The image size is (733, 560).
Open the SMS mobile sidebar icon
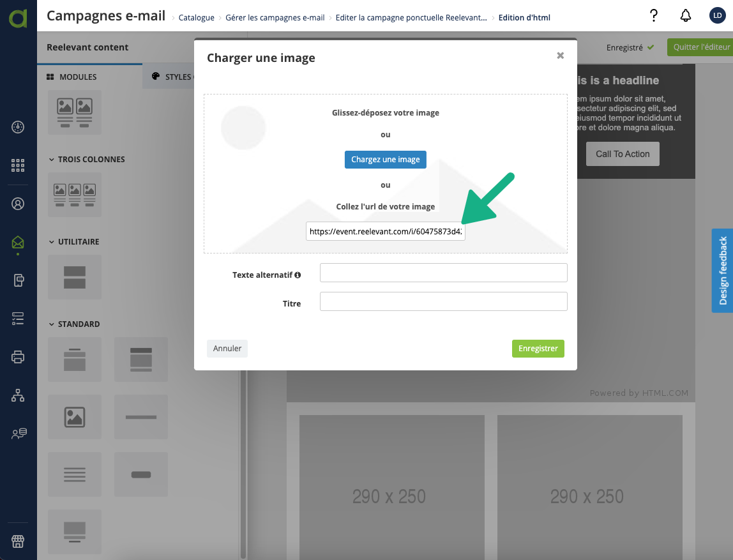point(18,280)
